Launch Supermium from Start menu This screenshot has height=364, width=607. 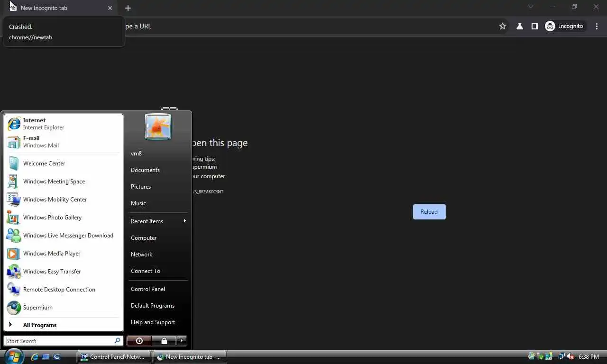(x=64, y=308)
